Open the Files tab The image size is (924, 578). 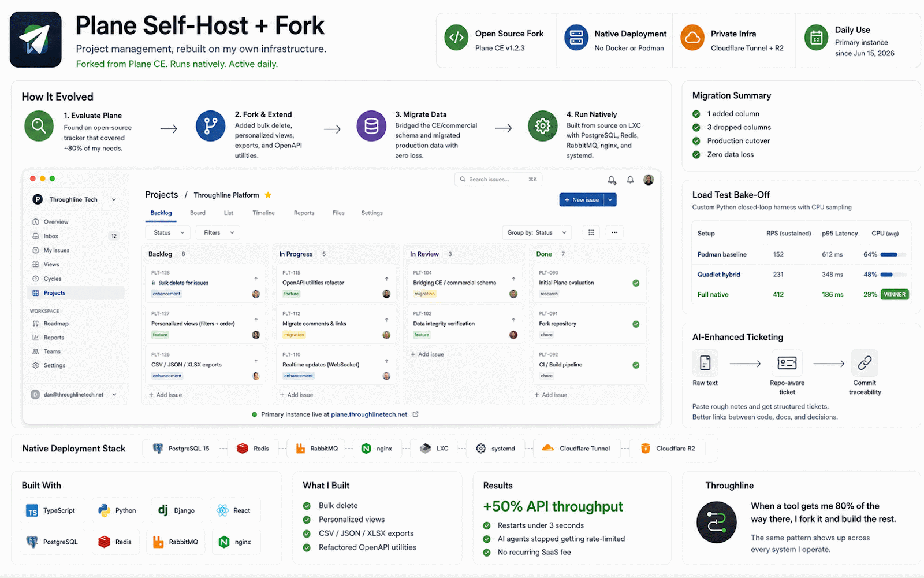coord(338,213)
